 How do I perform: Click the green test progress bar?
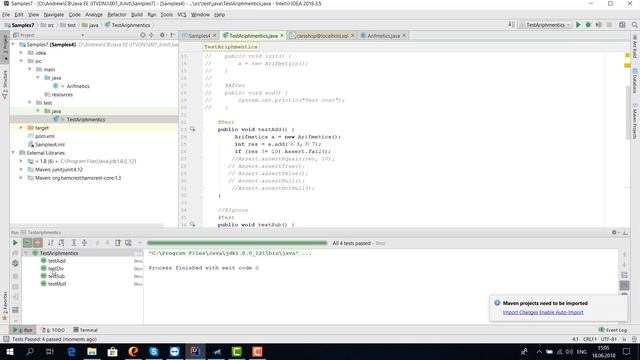[237, 243]
